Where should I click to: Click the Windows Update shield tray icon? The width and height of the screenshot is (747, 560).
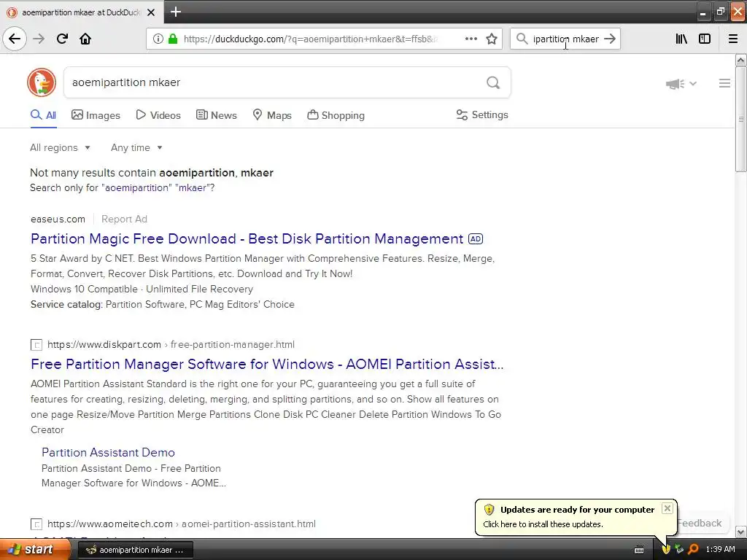click(x=666, y=550)
